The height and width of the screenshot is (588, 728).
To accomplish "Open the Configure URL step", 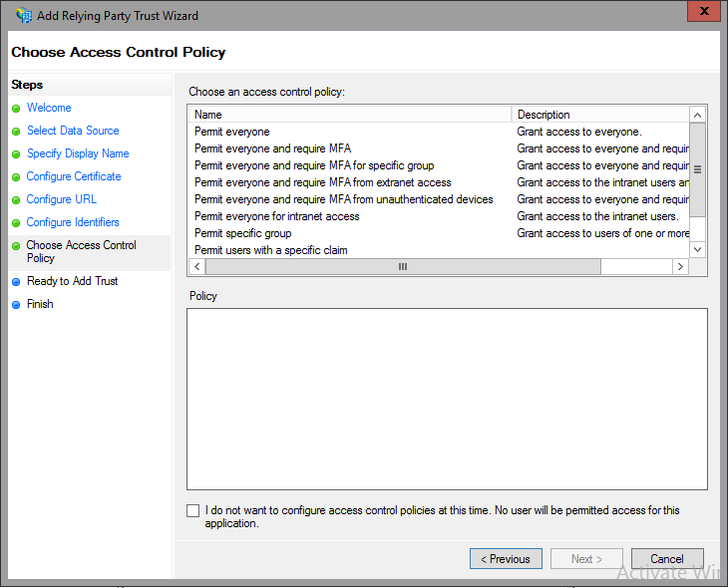I will point(62,199).
